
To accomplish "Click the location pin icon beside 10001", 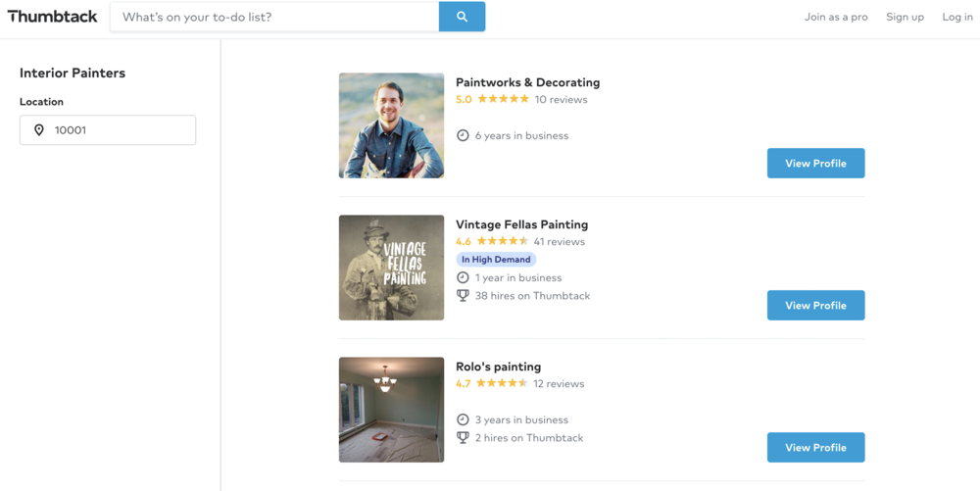I will tap(39, 130).
